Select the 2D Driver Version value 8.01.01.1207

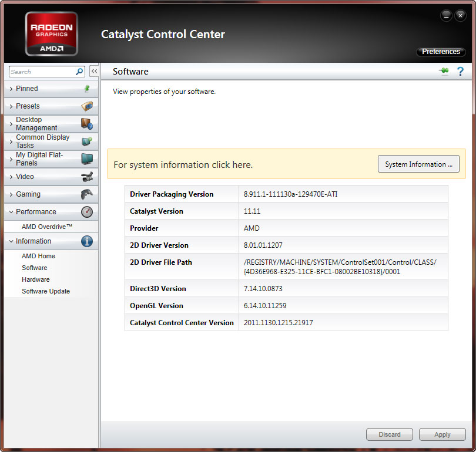click(263, 245)
